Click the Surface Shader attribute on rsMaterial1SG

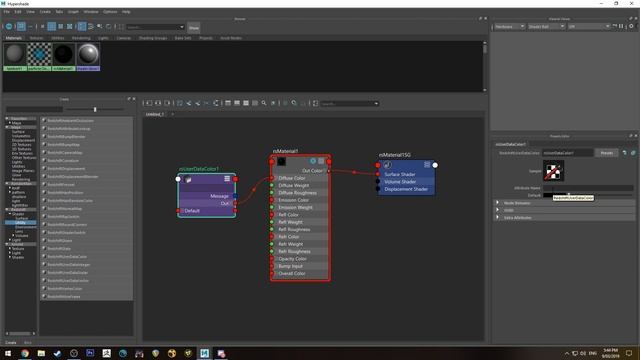[400, 174]
